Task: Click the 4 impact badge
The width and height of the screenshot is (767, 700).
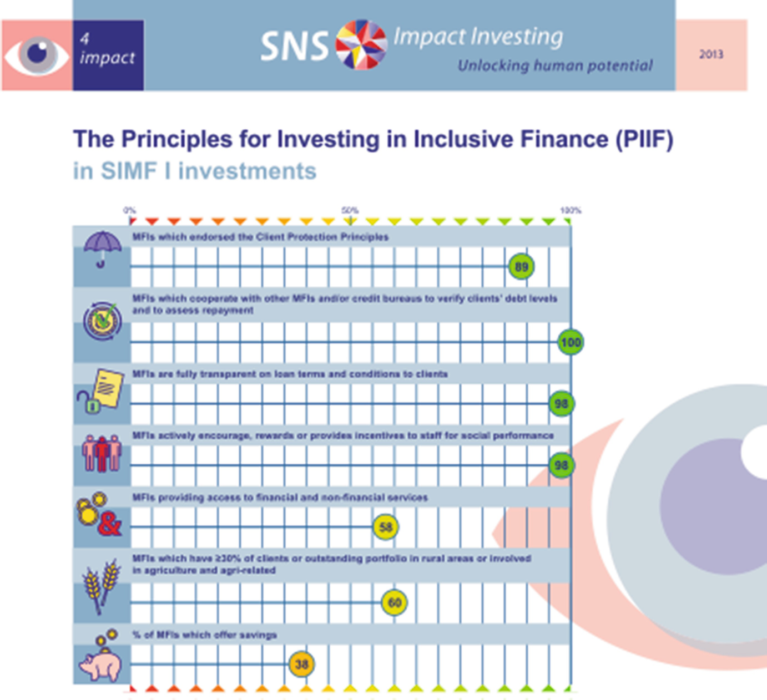Action: click(108, 55)
